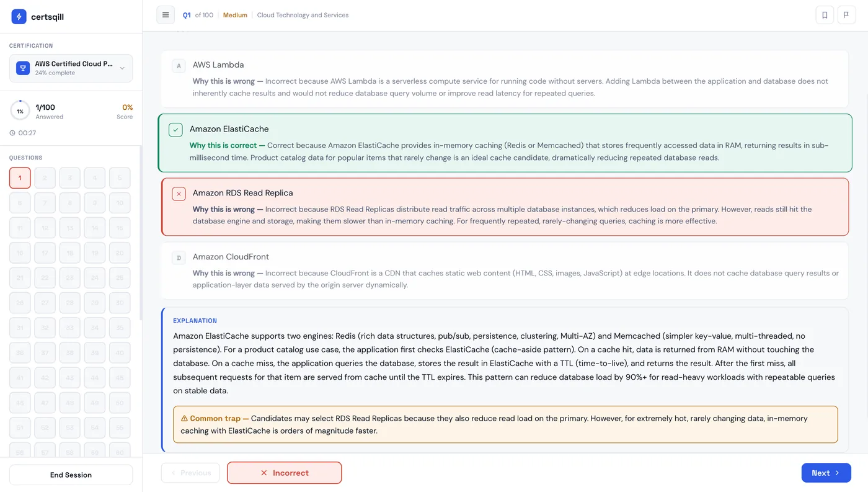Image resolution: width=868 pixels, height=492 pixels.
Task: Click the red X on RDS Read Replica
Action: (179, 194)
